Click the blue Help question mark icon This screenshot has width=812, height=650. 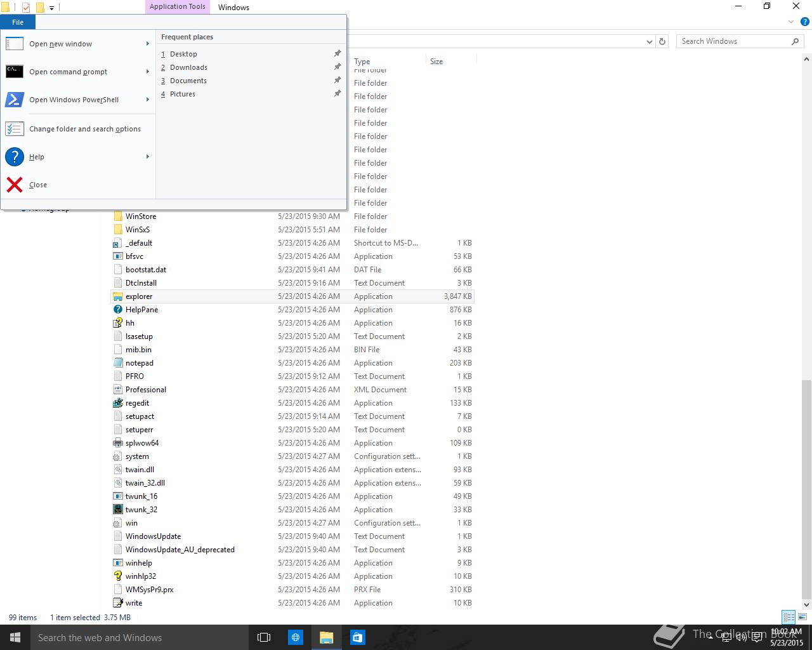pos(15,157)
